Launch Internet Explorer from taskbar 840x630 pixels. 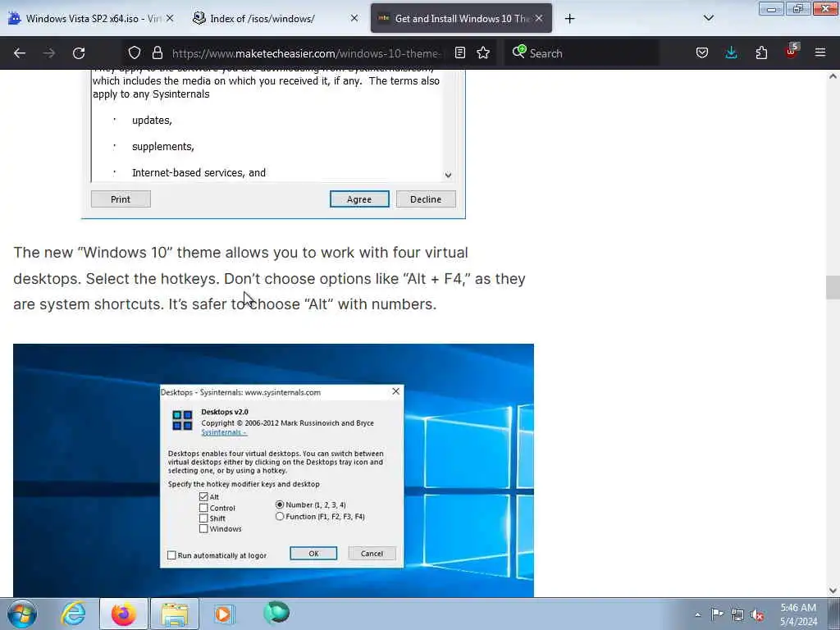click(73, 614)
